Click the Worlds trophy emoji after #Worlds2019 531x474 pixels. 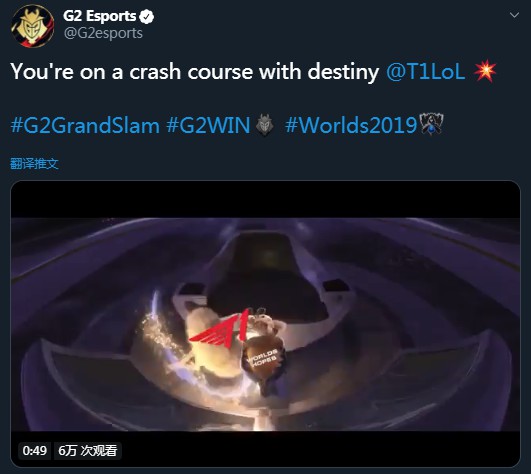click(431, 125)
